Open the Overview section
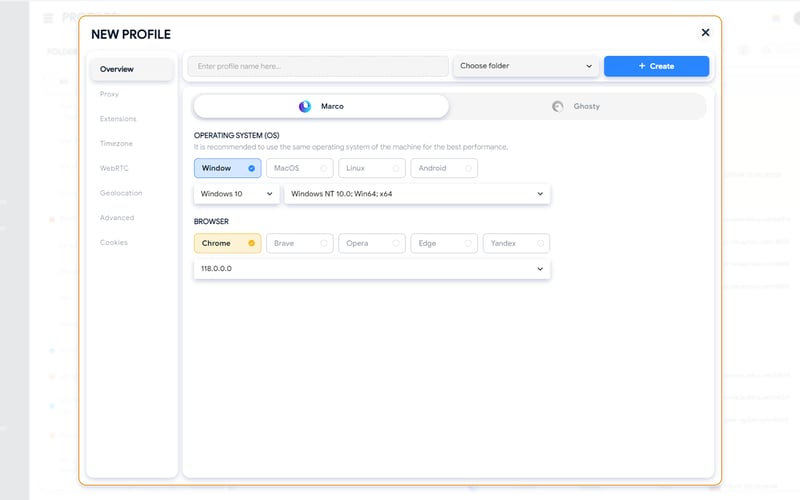Viewport: 800px width, 500px height. (x=132, y=69)
